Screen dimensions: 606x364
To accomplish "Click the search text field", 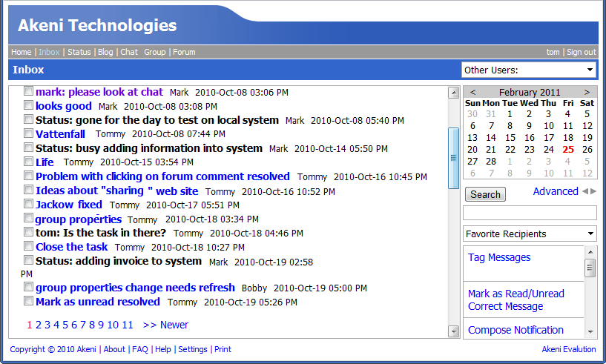I will (529, 213).
